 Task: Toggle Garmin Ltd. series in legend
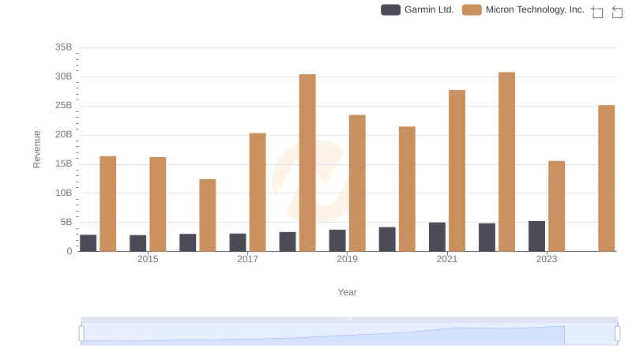point(418,9)
